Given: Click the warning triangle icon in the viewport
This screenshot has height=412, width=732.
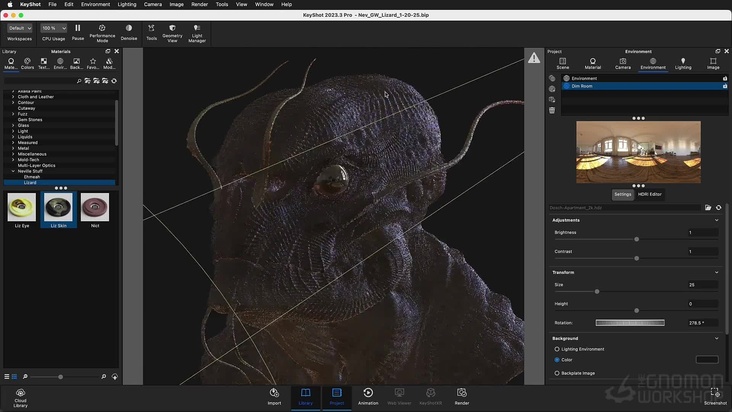Looking at the screenshot, I should click(534, 58).
